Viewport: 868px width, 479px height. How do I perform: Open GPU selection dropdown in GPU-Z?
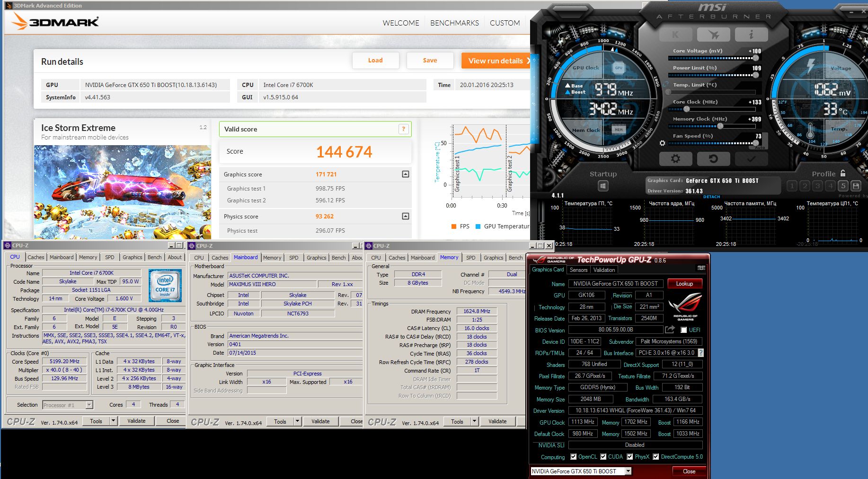628,471
